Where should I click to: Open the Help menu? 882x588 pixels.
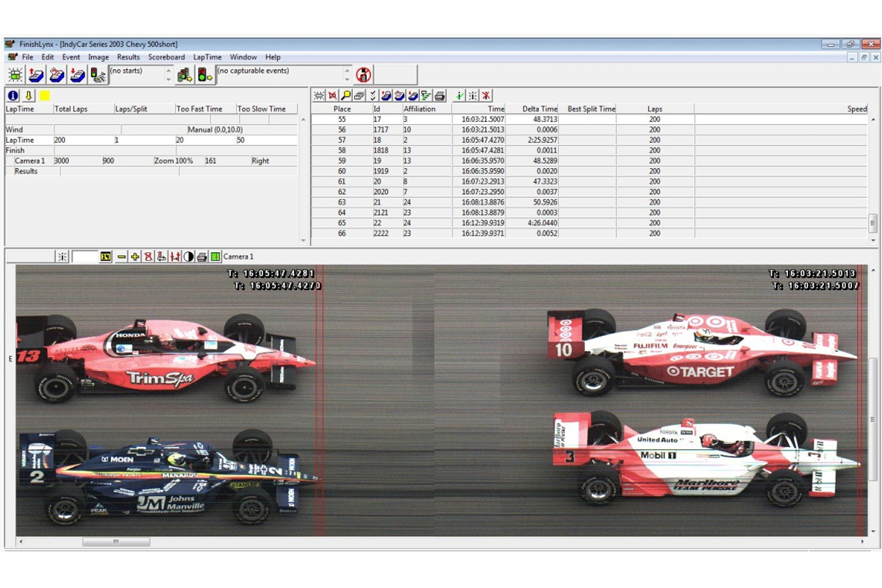point(273,57)
